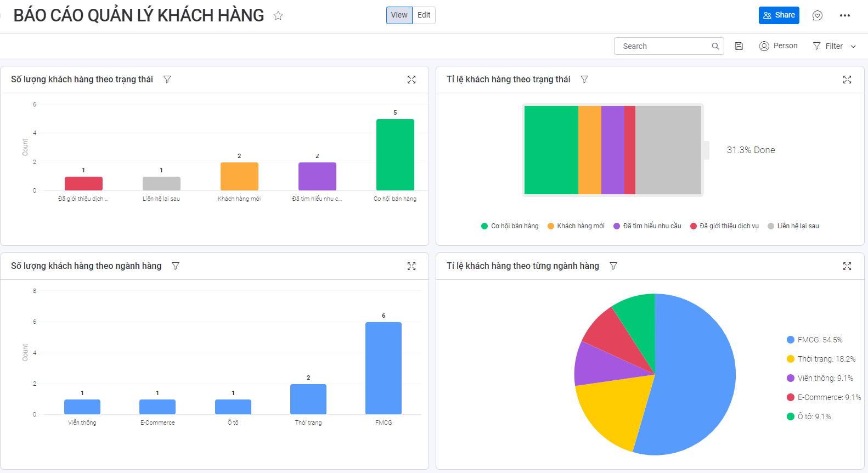
Task: Expand the Số lượng khách hàng theo trạng thái widget fullscreen
Action: click(412, 80)
